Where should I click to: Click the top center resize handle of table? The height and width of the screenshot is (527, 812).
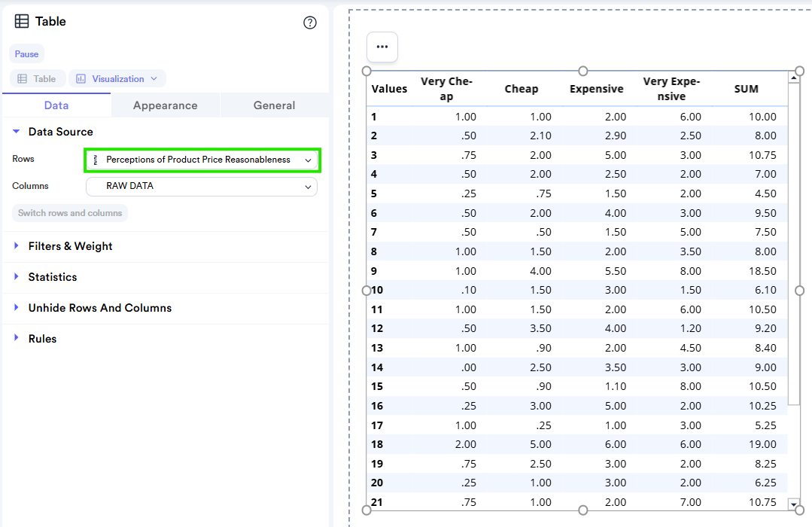click(x=583, y=71)
